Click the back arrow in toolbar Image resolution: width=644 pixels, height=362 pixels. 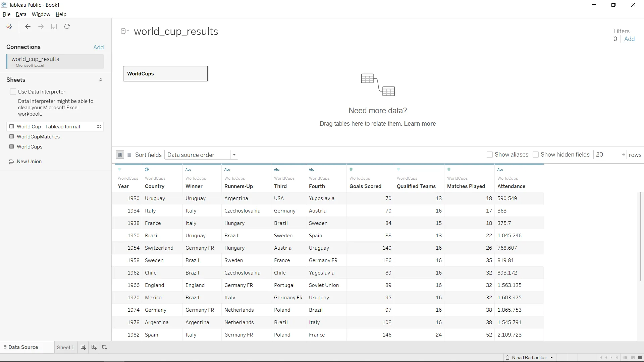point(28,26)
